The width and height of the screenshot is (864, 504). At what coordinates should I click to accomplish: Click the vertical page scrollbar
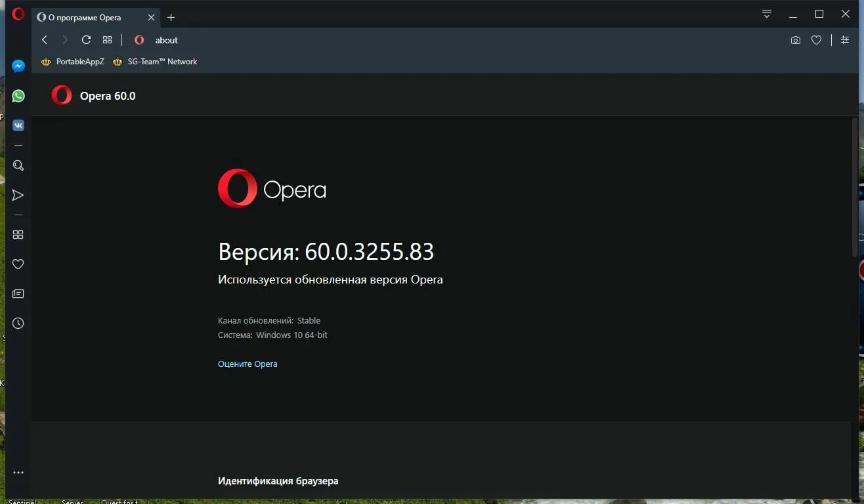pos(855,187)
